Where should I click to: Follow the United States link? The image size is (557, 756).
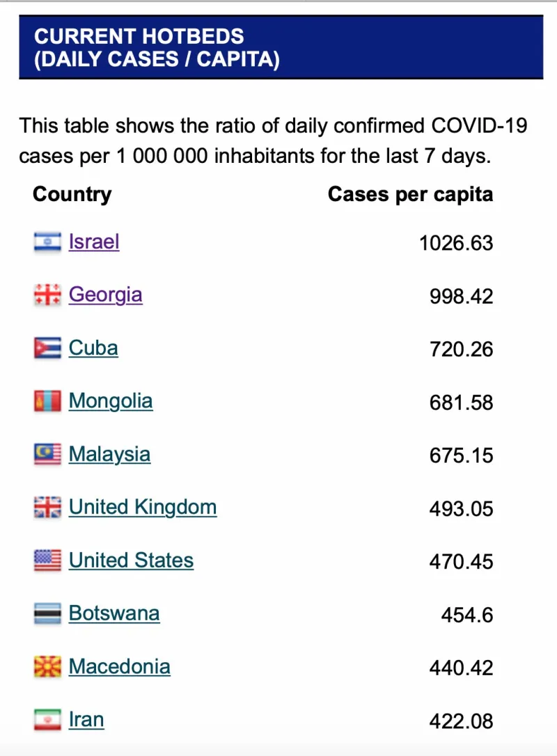point(131,560)
